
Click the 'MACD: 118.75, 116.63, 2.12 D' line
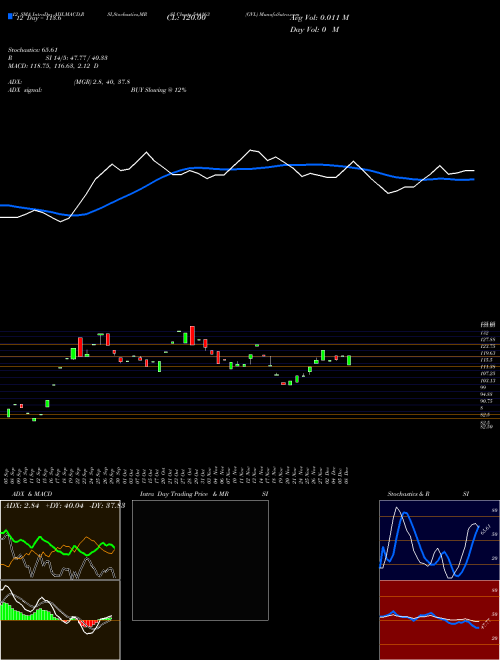(x=53, y=66)
